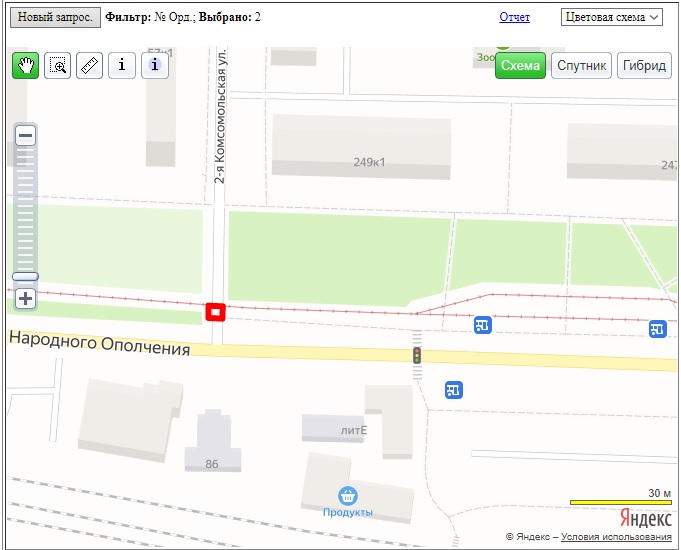Select the hand pan tool
Image resolution: width=681 pixels, height=550 pixels.
(26, 66)
